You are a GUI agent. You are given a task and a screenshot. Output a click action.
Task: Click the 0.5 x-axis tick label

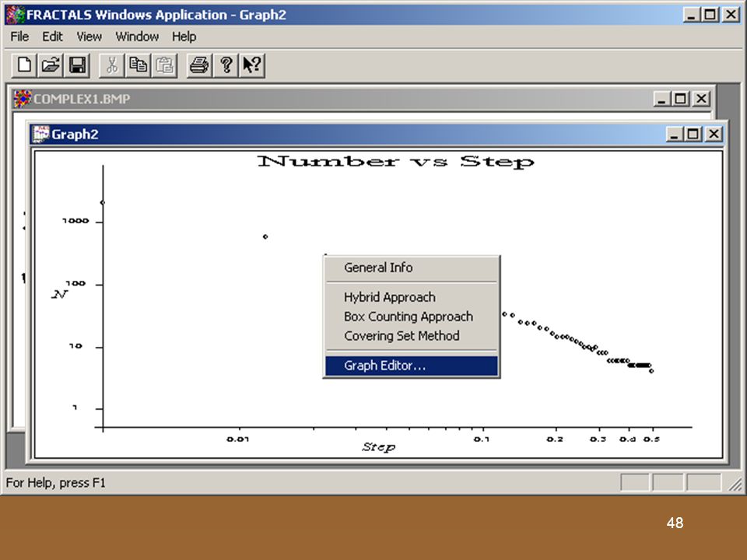coord(651,439)
